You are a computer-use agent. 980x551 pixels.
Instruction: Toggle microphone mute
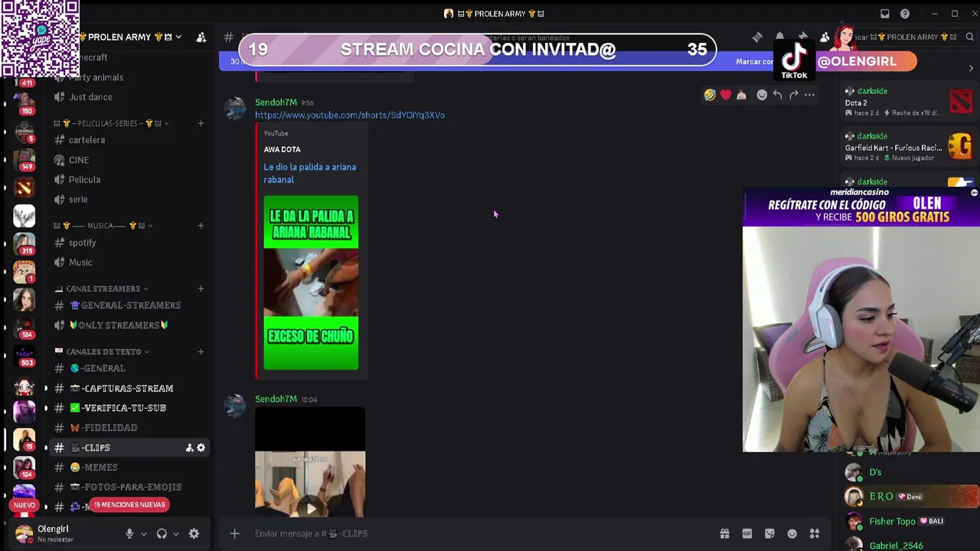click(129, 533)
